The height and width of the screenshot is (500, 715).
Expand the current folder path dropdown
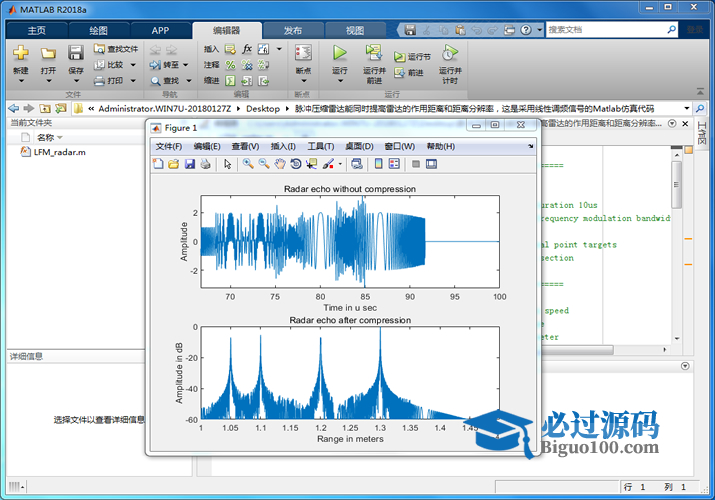tap(687, 108)
